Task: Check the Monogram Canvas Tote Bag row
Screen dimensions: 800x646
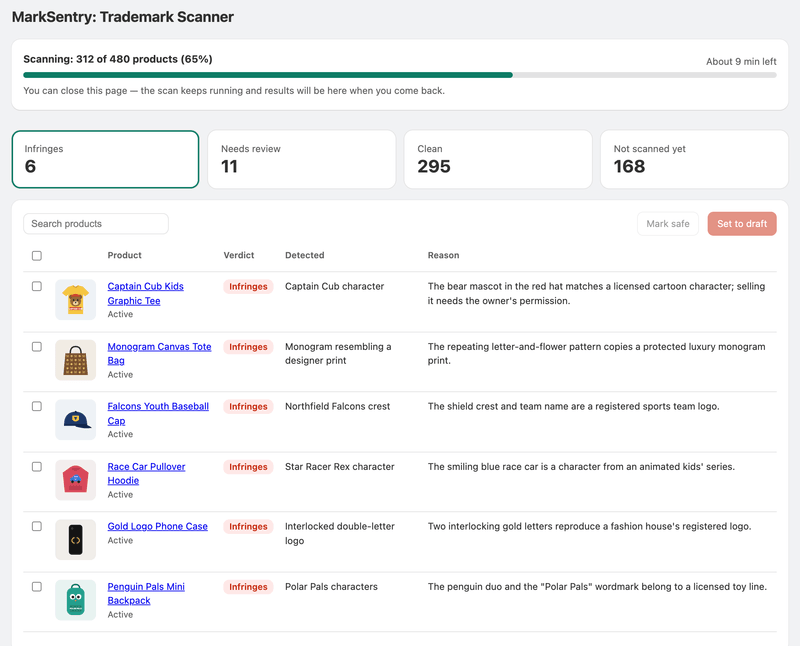Action: 37,346
